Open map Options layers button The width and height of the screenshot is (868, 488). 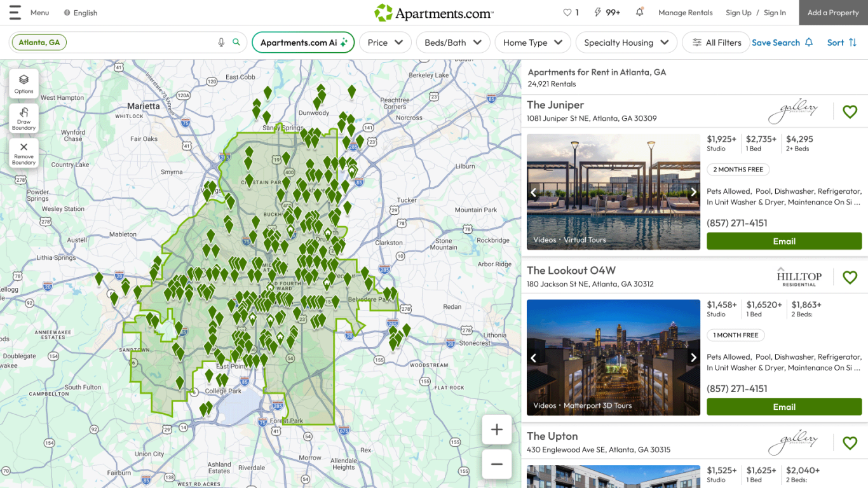pos(24,83)
